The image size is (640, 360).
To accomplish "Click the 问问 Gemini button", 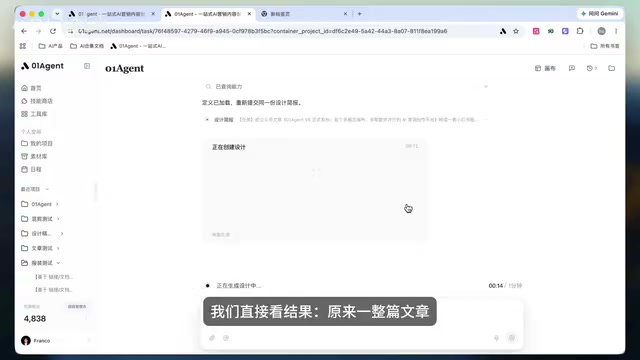I will [600, 14].
